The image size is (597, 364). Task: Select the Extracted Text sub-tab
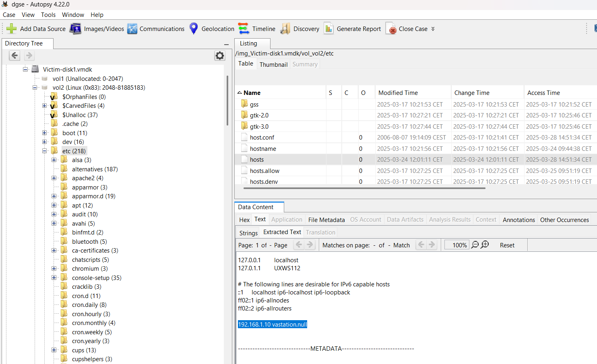[282, 232]
